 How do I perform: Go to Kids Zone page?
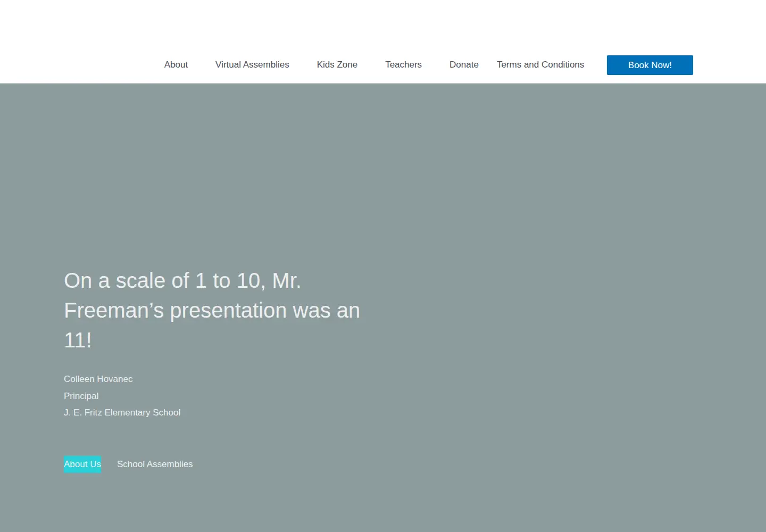click(x=337, y=64)
